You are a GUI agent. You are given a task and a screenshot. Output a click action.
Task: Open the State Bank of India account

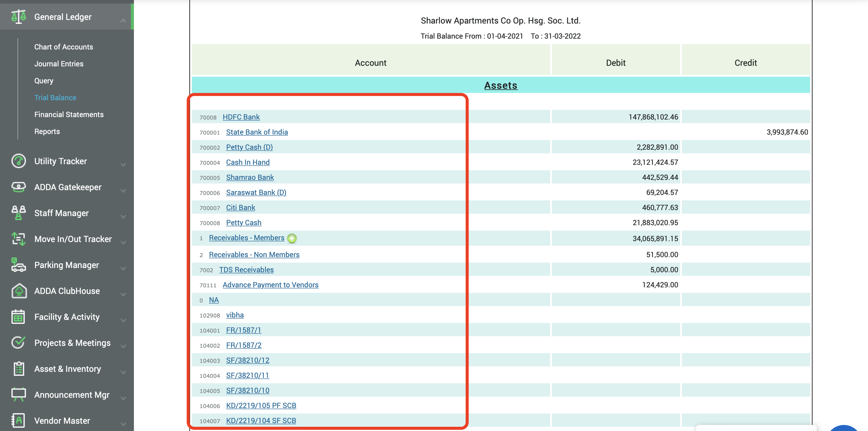click(257, 132)
